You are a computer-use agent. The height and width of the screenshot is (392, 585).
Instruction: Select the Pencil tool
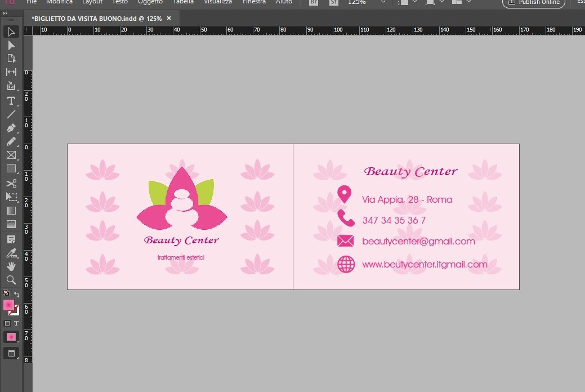pyautogui.click(x=11, y=141)
